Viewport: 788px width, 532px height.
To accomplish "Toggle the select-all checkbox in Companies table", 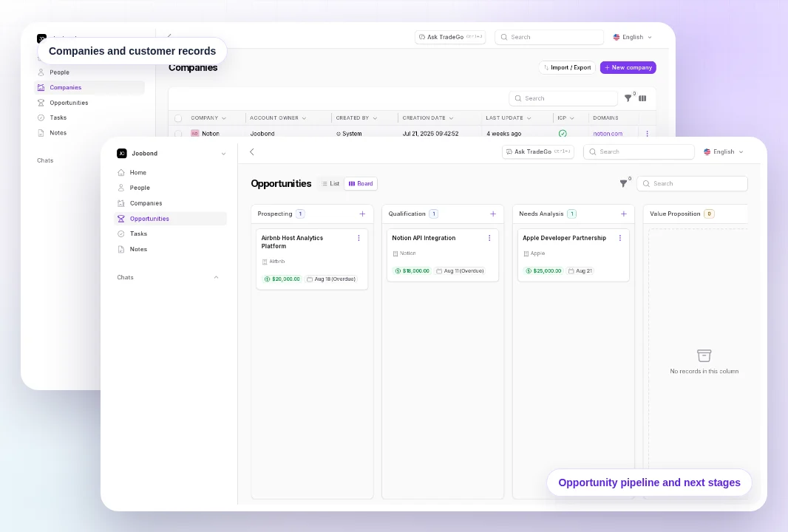I will click(x=178, y=118).
